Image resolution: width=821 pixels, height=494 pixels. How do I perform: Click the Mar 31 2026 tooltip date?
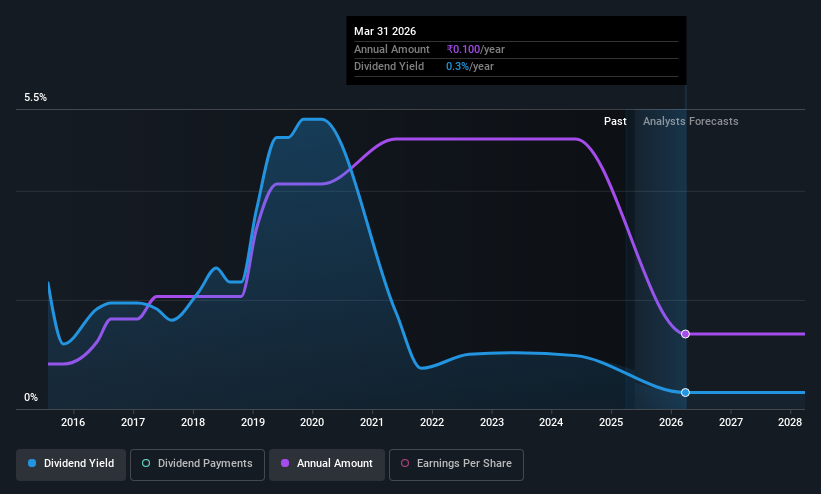tap(385, 31)
